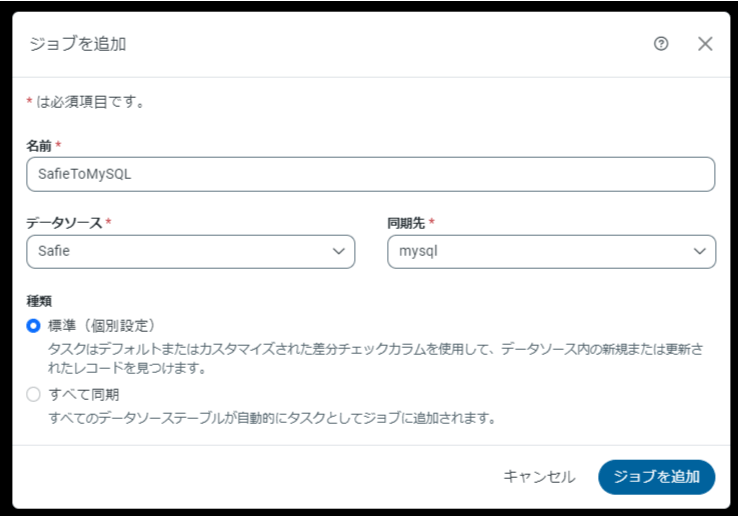The image size is (738, 516).
Task: Click the 種類 section heading
Action: click(x=39, y=300)
